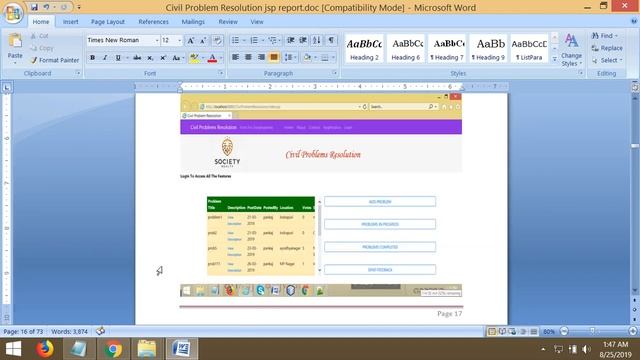Apply the red font color

[x=212, y=58]
